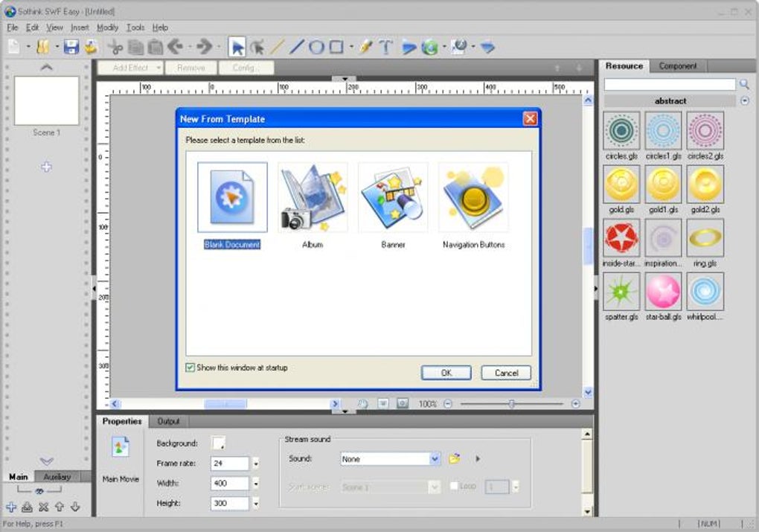This screenshot has height=532, width=759.
Task: Select the Banner template
Action: [393, 206]
